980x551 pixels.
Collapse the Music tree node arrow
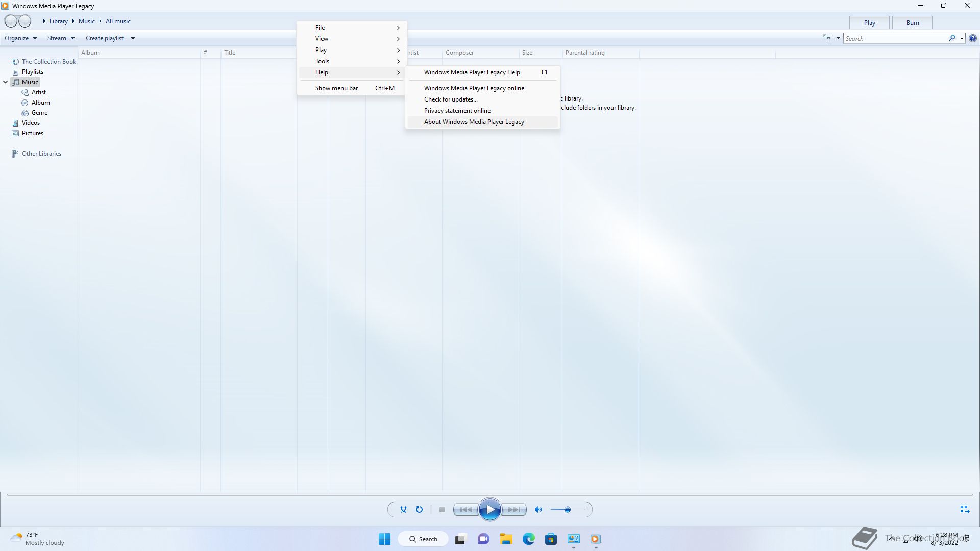coord(6,82)
